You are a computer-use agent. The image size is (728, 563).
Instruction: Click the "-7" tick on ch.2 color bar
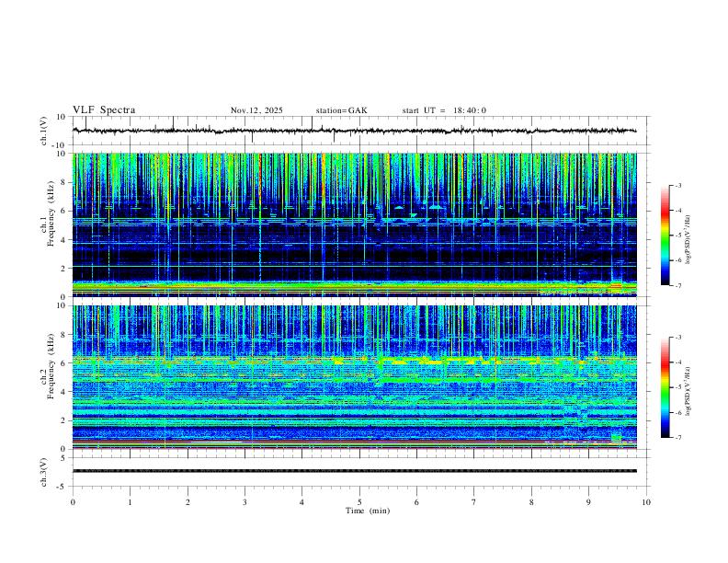[677, 437]
